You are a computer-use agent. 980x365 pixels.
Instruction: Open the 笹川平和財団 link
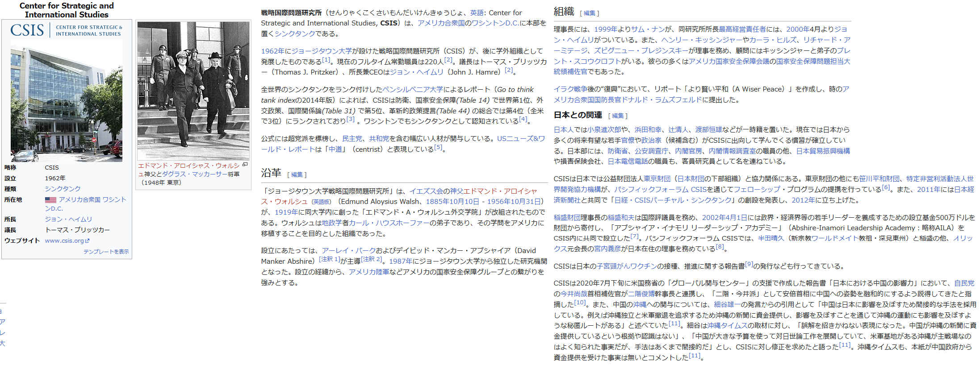[x=879, y=179]
